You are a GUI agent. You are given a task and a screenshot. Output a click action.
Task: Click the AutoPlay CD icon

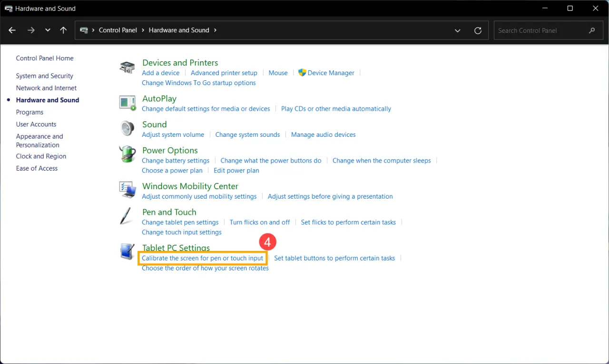[x=127, y=103]
